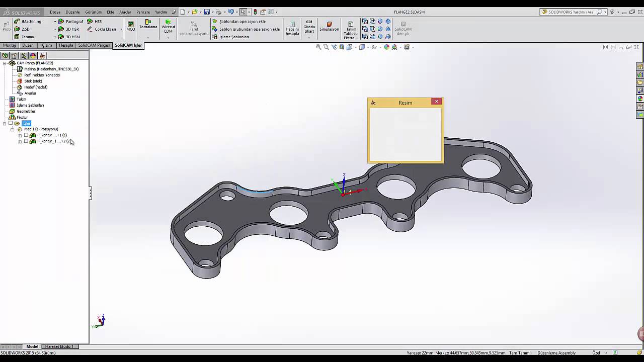Image resolution: width=644 pixels, height=362 pixels.
Task: Close the Resim popup window
Action: [x=437, y=102]
